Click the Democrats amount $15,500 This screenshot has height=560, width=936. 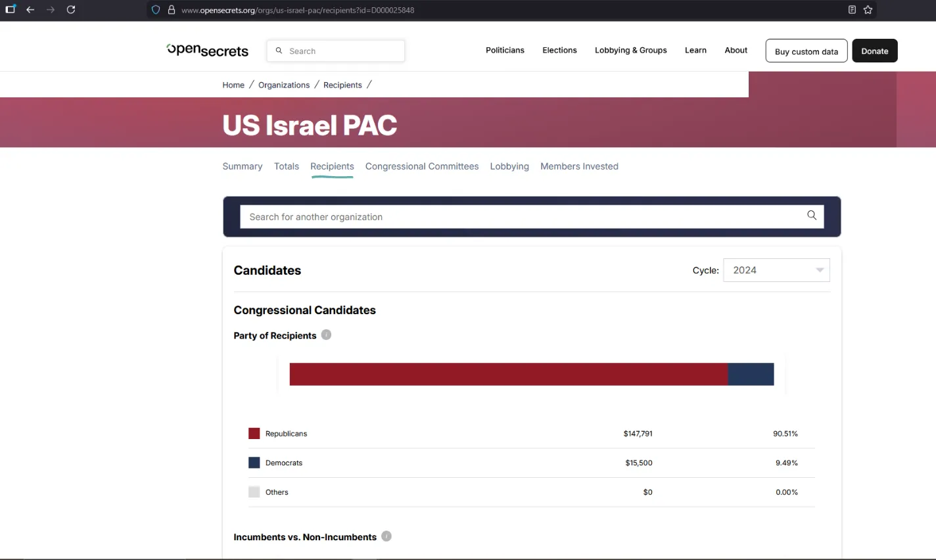tap(639, 463)
